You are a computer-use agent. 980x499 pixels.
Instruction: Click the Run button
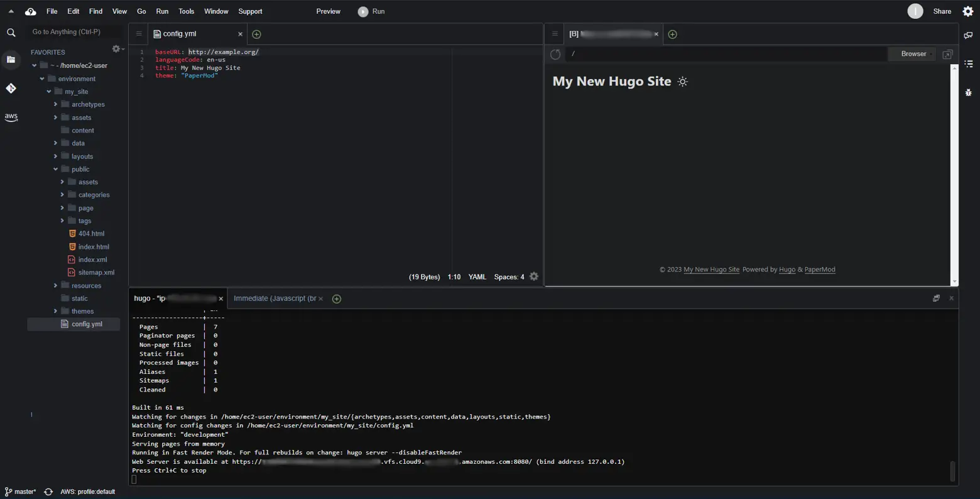(371, 11)
